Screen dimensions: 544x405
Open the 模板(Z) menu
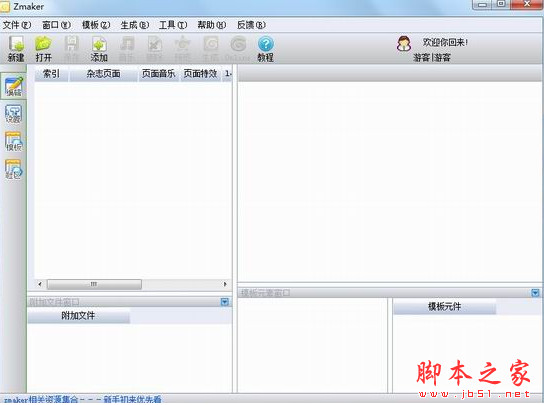click(96, 25)
